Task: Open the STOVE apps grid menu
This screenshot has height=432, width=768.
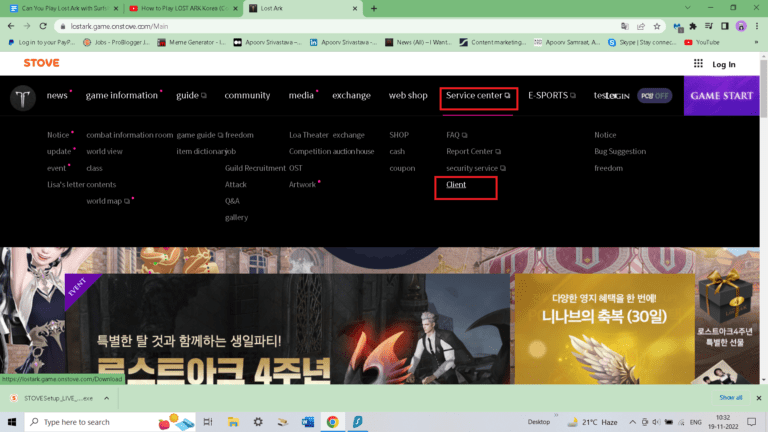Action: 698,64
